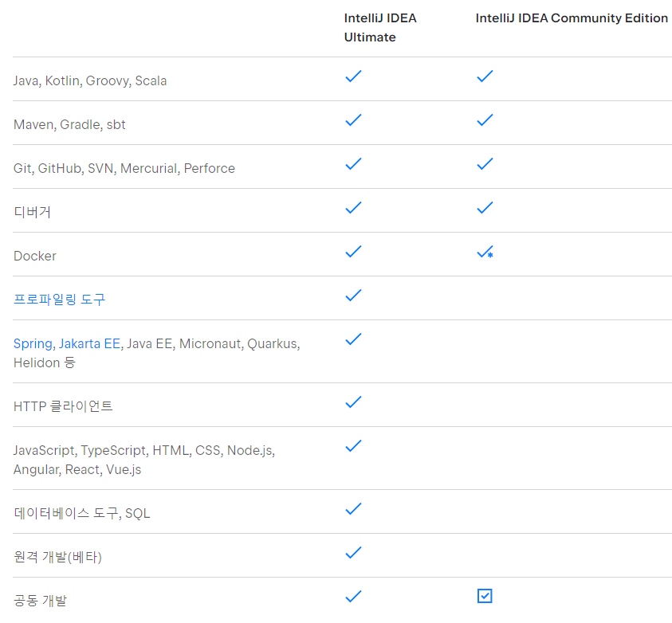
Task: Click the Ultimate checkmark for Spring frameworks row
Action: tap(353, 339)
